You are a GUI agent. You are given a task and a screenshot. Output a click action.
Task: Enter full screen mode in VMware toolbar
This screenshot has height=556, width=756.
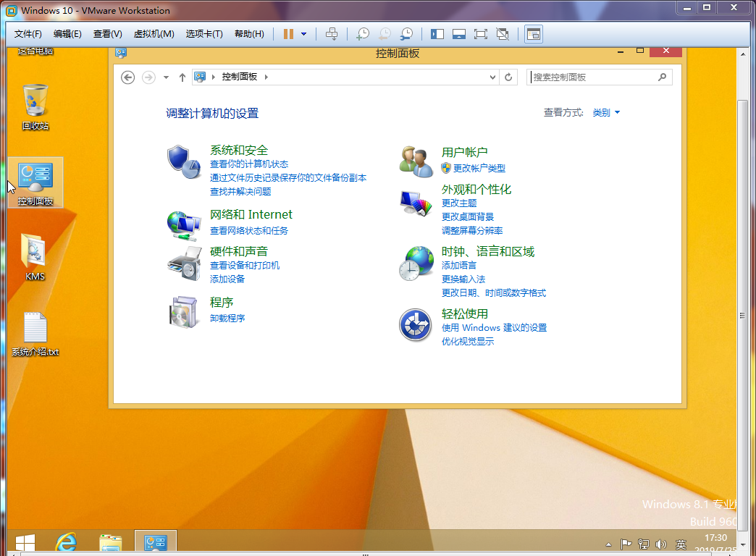(480, 34)
